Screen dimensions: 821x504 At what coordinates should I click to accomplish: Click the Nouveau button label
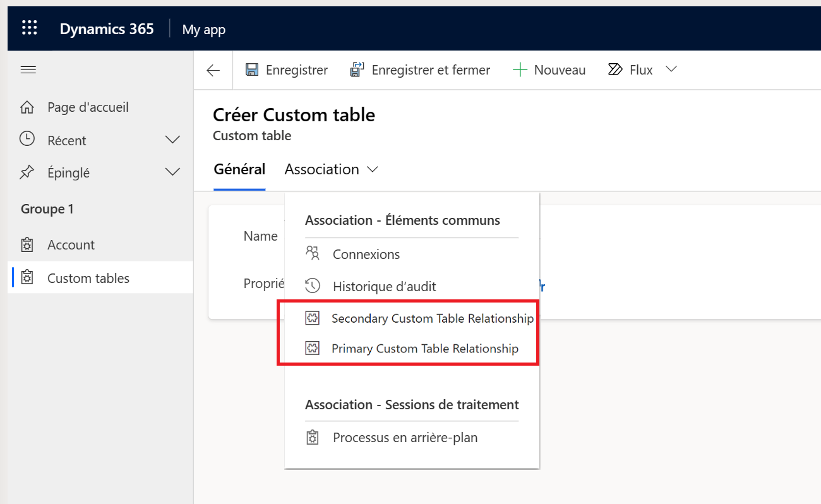pos(560,70)
